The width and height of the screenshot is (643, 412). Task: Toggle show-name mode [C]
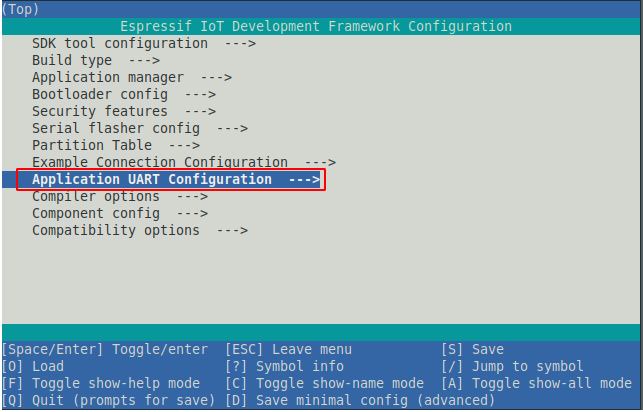click(x=324, y=383)
